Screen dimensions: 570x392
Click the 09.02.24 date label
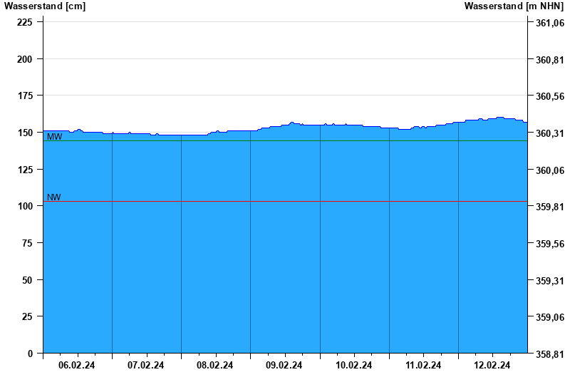(284, 365)
